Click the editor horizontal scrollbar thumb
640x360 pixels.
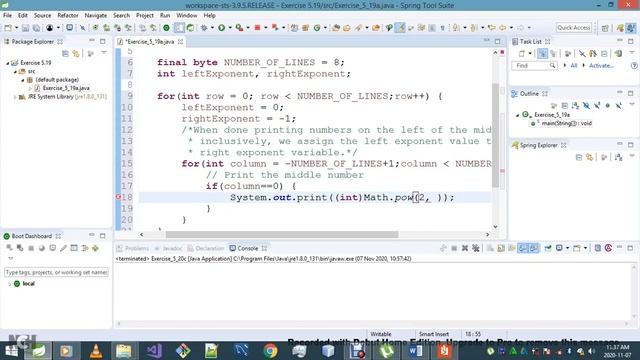[282, 235]
